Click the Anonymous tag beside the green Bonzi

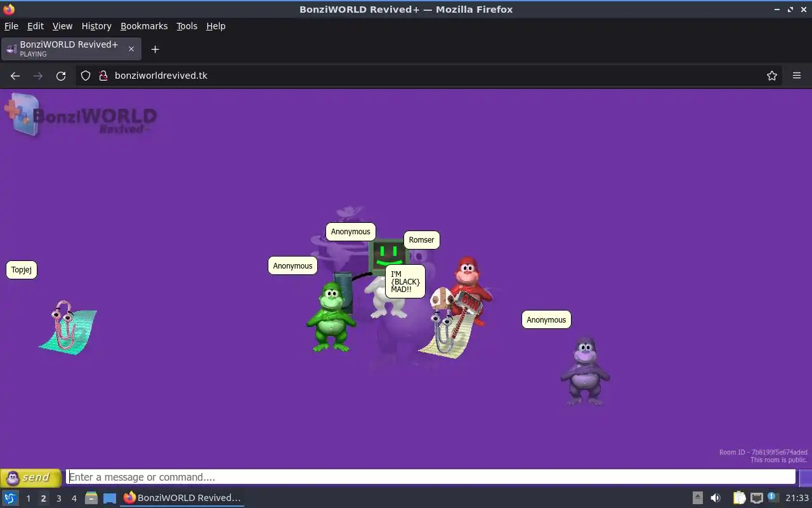[x=292, y=266]
